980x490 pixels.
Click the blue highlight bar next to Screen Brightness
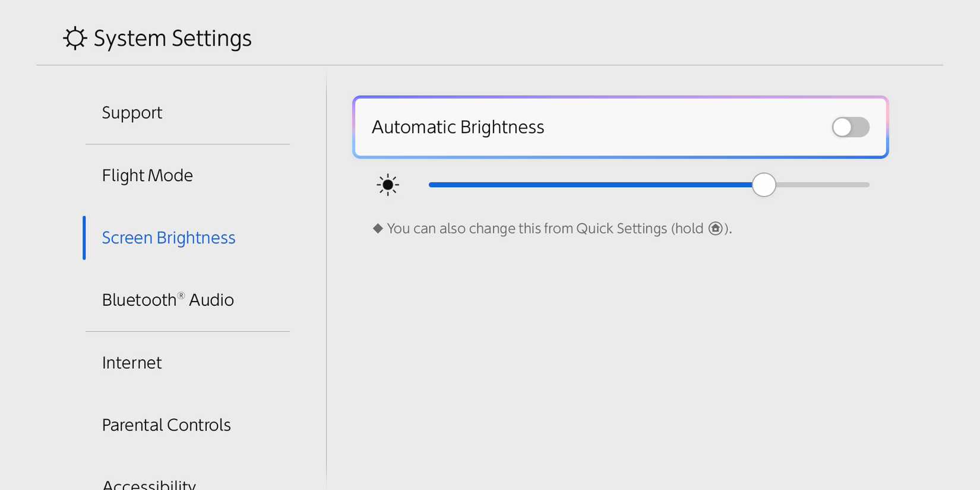coord(84,238)
